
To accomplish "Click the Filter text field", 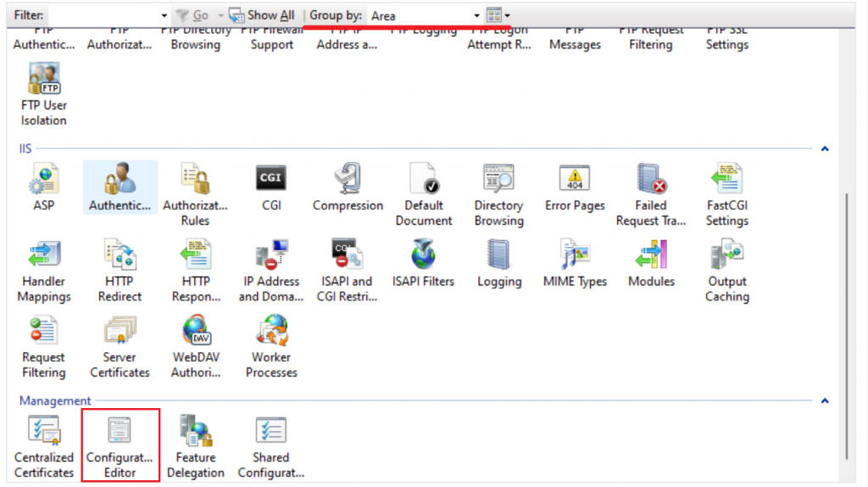I will click(104, 15).
